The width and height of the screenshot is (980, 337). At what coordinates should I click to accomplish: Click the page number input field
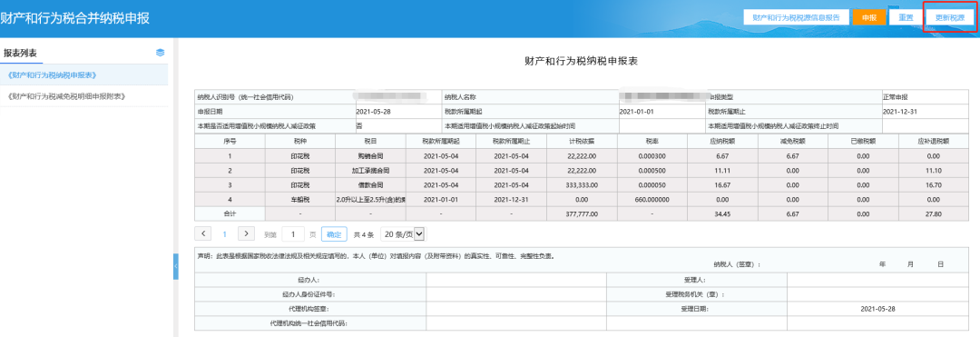click(293, 233)
